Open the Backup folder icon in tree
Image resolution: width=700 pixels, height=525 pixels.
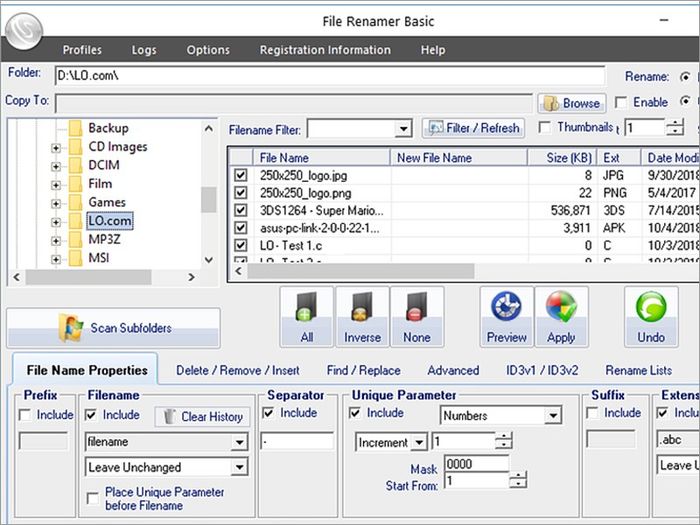point(75,128)
